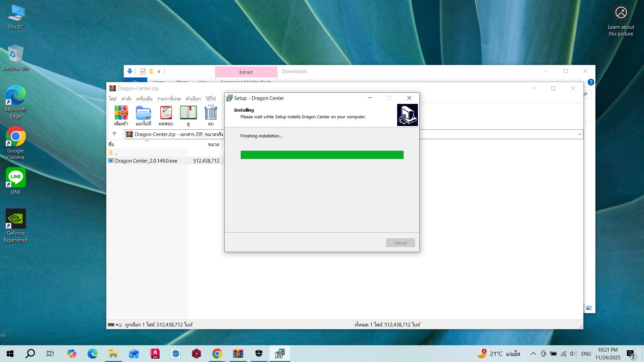Image resolution: width=644 pixels, height=362 pixels.
Task: Click the View (ดู) book icon
Action: pos(188,113)
